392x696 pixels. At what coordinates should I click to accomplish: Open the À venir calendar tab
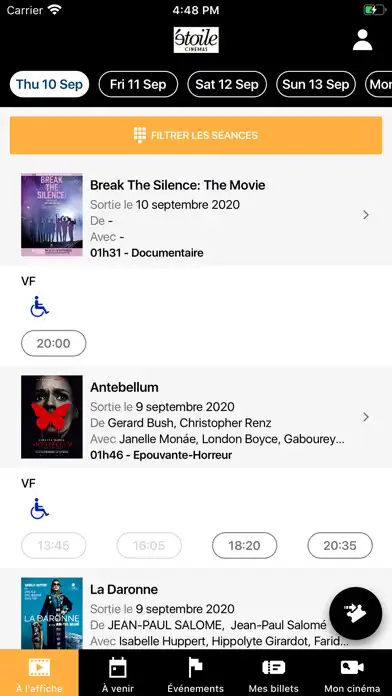tap(118, 673)
